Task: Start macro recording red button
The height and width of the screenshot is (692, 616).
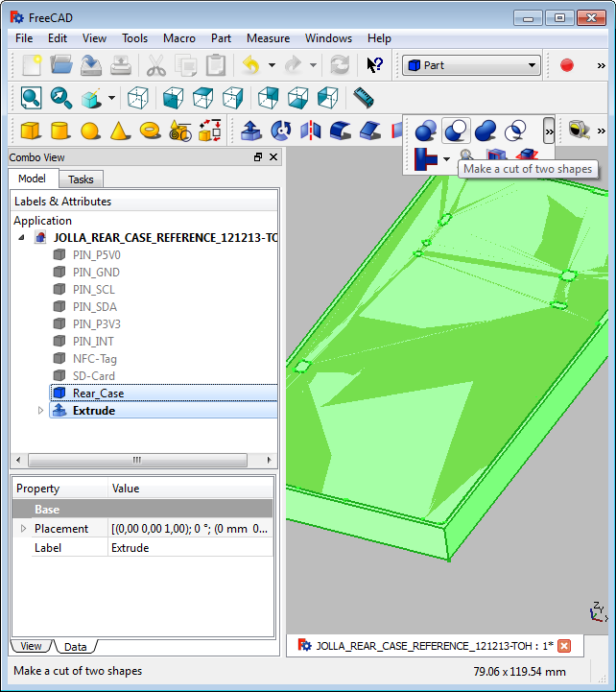Action: pos(566,65)
